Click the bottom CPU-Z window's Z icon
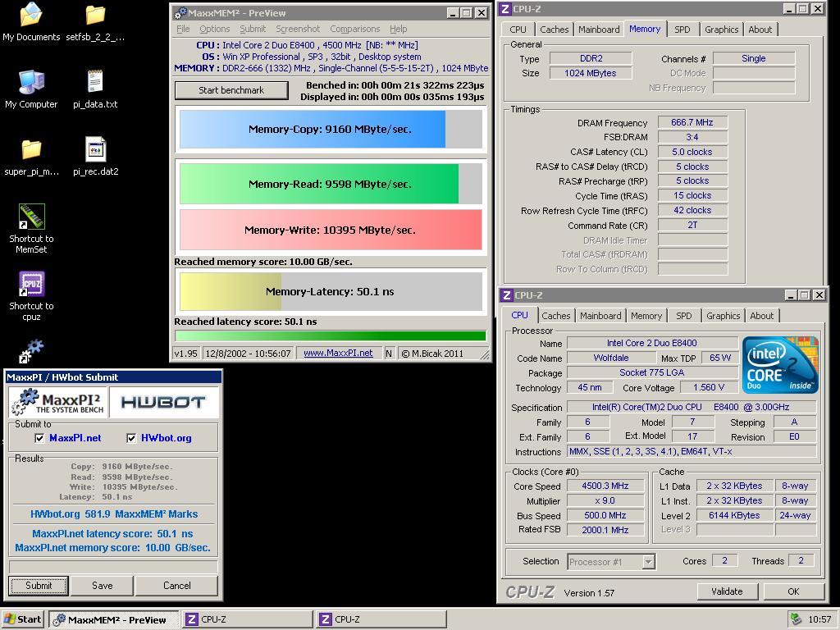This screenshot has height=630, width=840. (x=507, y=295)
